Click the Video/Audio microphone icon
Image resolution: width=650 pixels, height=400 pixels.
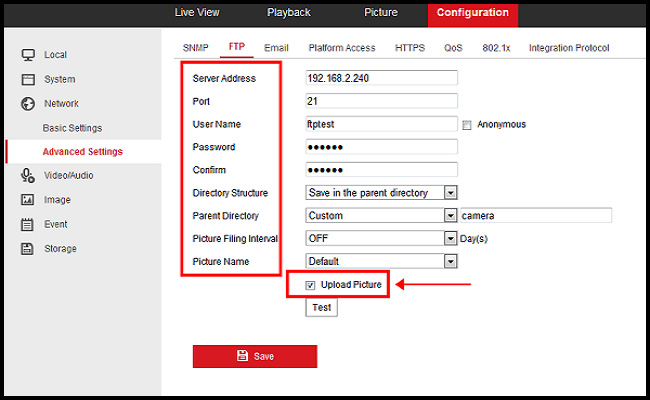(x=28, y=175)
